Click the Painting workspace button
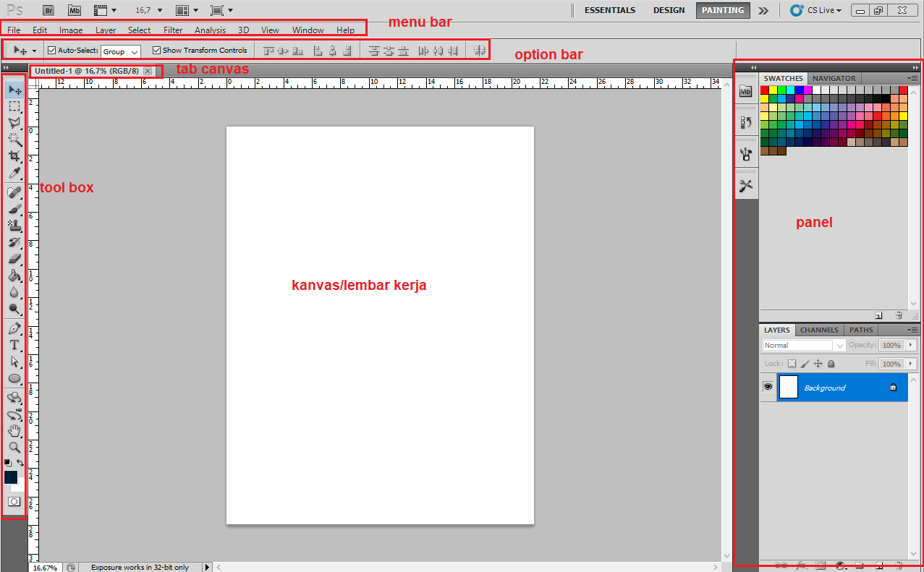The height and width of the screenshot is (572, 924). pyautogui.click(x=723, y=10)
